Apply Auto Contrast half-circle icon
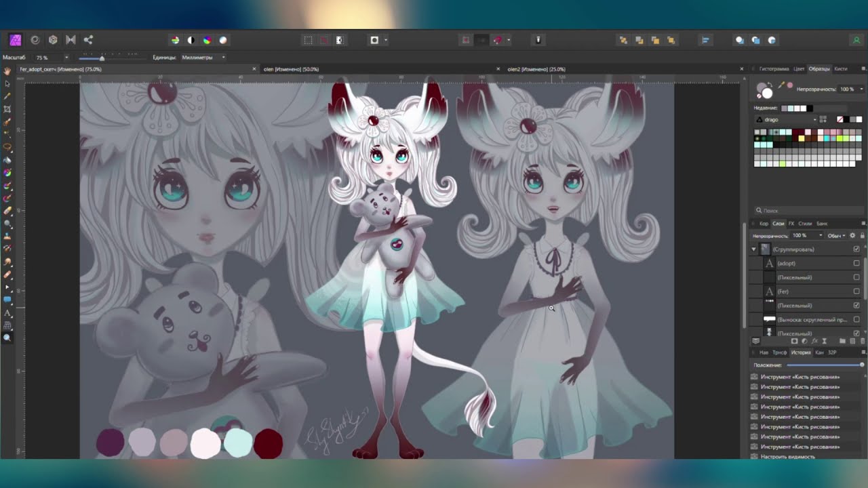The image size is (868, 488). coord(191,40)
